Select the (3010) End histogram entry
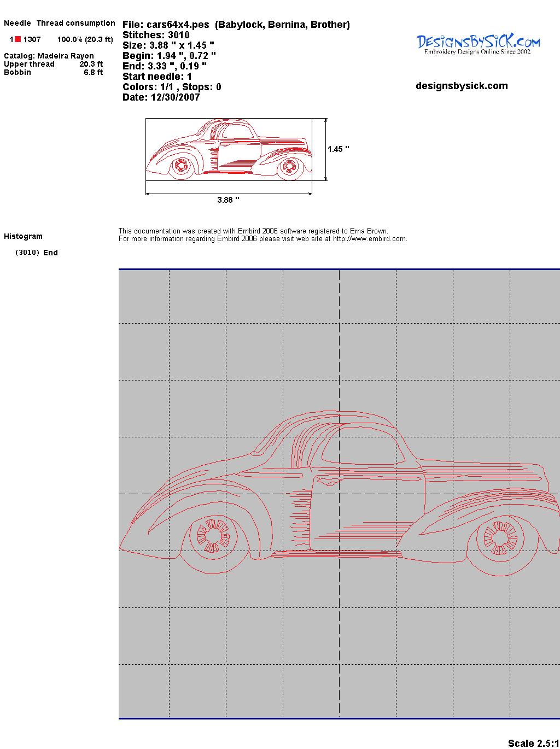The image size is (560, 749). (37, 253)
